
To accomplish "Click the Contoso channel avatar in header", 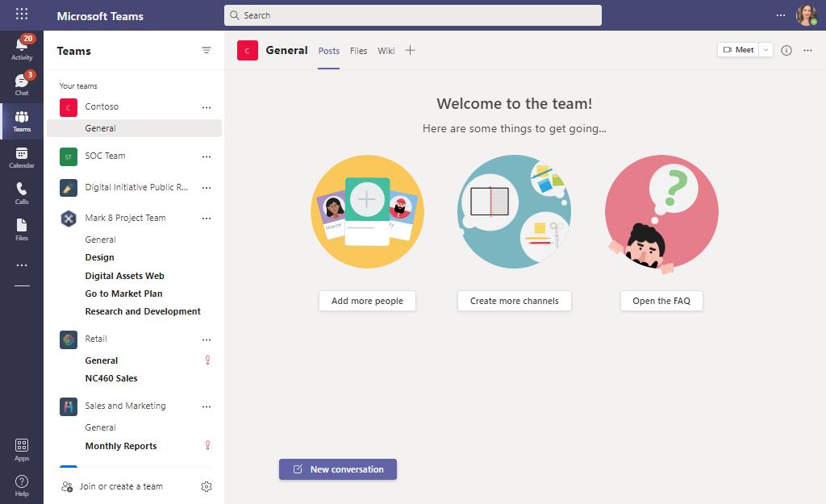I will 248,51.
